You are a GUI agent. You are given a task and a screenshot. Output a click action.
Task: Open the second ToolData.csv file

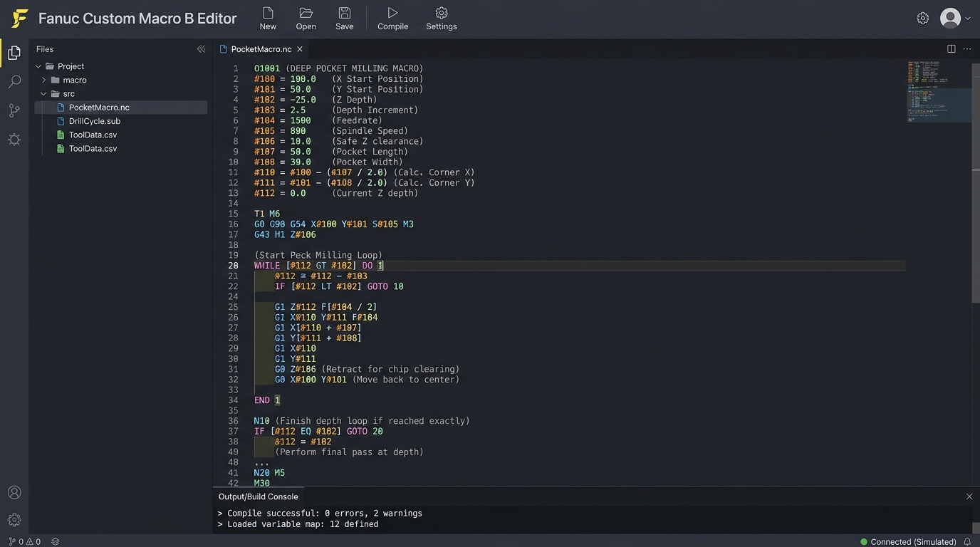(93, 148)
